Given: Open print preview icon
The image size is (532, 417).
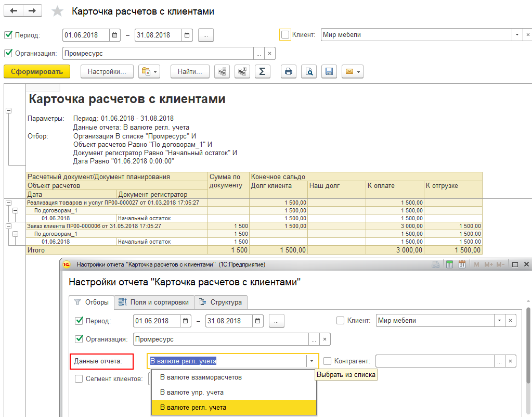Looking at the screenshot, I should click(309, 72).
